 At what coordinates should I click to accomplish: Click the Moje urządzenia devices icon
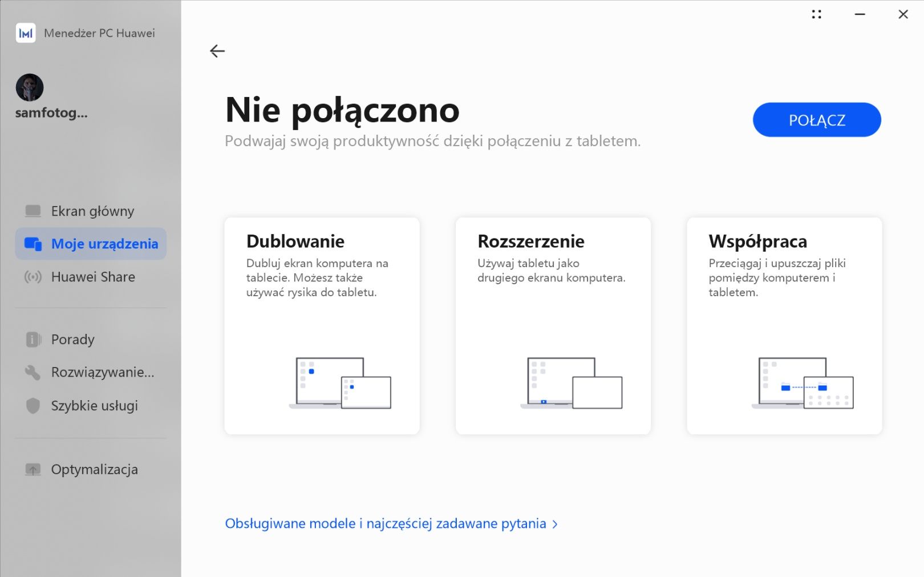[33, 244]
